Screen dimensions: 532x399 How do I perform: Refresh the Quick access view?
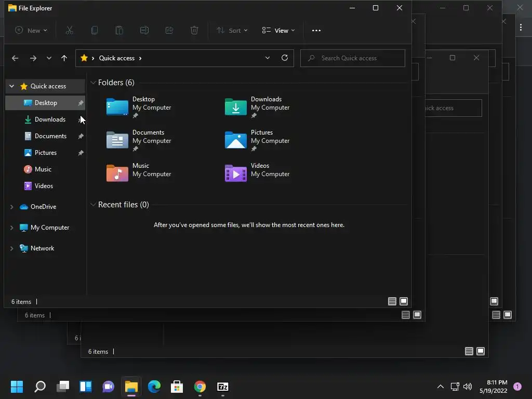[285, 58]
